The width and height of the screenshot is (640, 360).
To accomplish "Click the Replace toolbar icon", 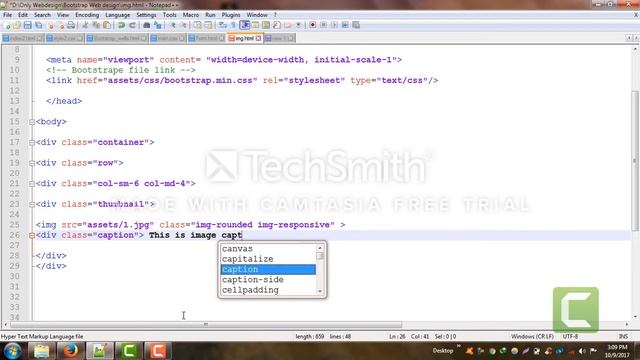I will tap(158, 25).
